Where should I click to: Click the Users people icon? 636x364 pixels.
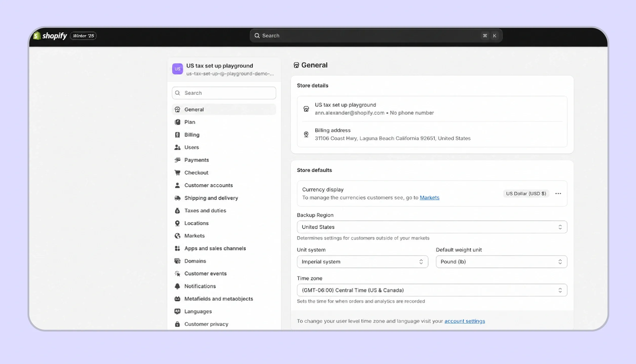pyautogui.click(x=177, y=147)
